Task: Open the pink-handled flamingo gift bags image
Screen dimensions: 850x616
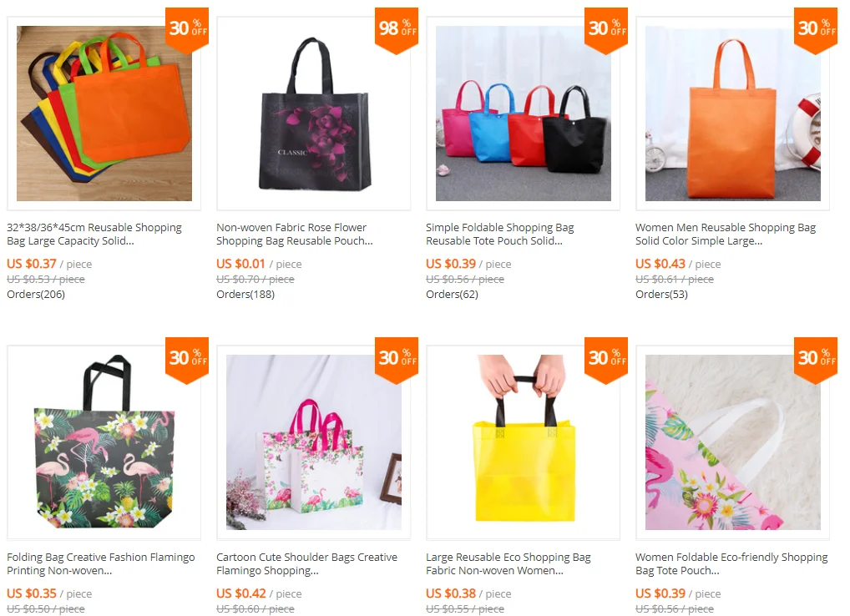Action: pos(314,442)
